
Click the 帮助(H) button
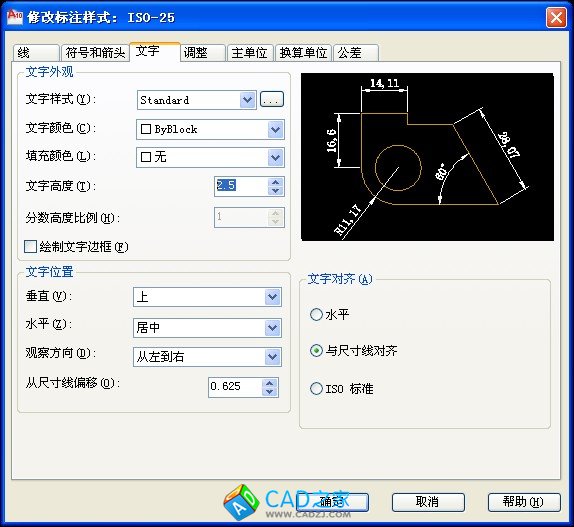pyautogui.click(x=524, y=502)
